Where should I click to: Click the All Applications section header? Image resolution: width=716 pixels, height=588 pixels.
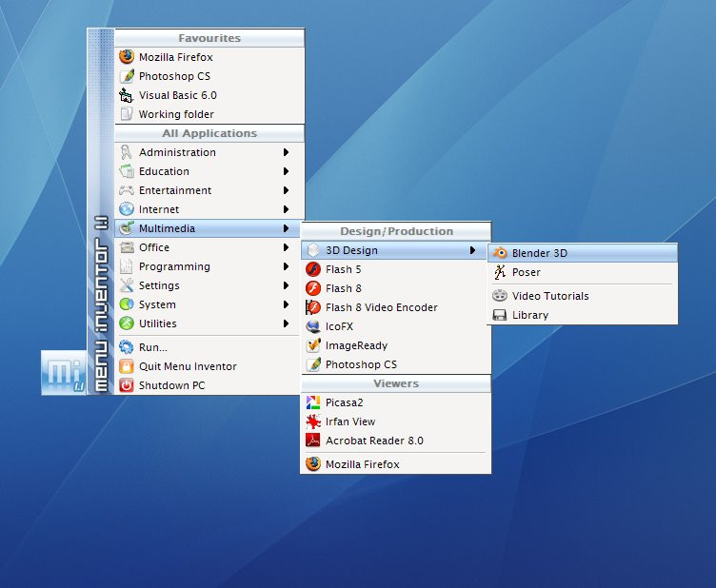pyautogui.click(x=209, y=133)
